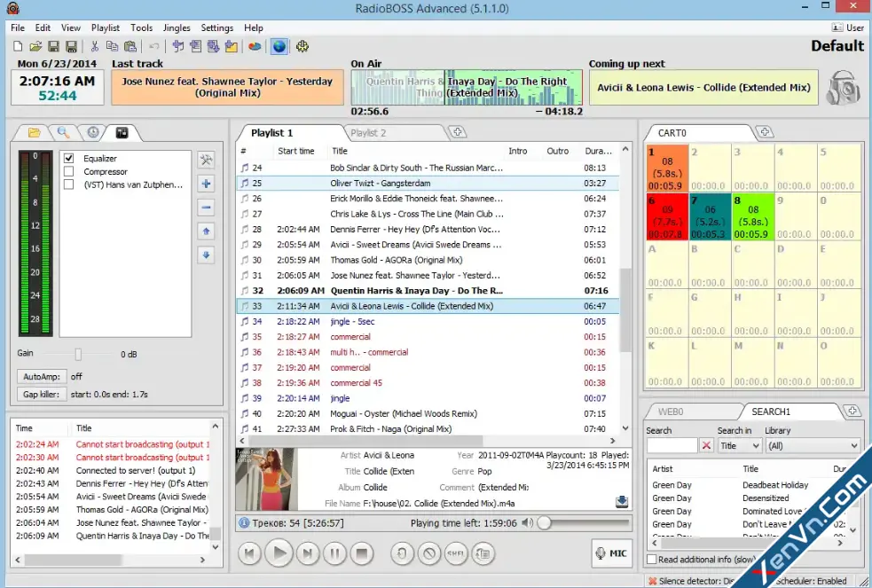Click the New playlist toolbar icon

[18, 47]
